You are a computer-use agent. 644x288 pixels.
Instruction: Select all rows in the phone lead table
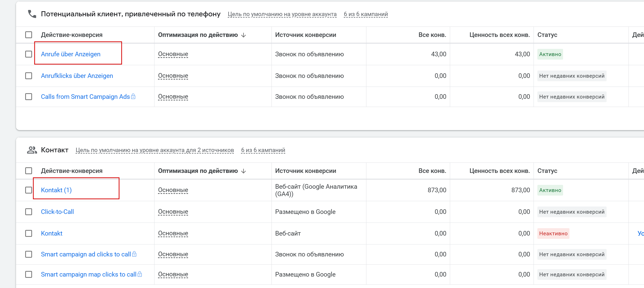28,35
